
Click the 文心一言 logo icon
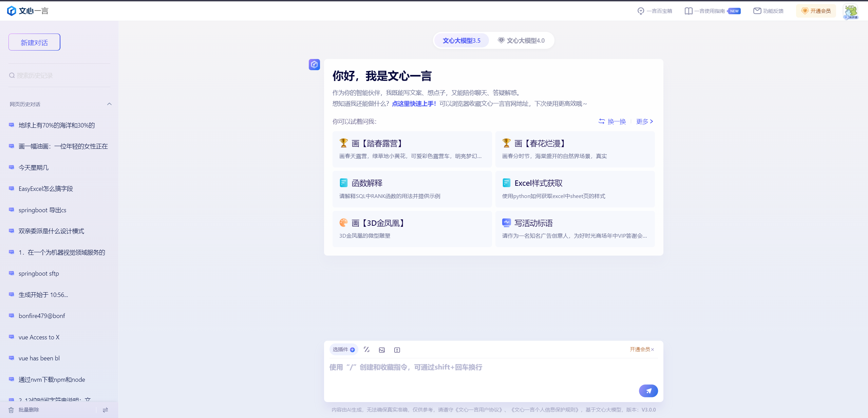(12, 11)
